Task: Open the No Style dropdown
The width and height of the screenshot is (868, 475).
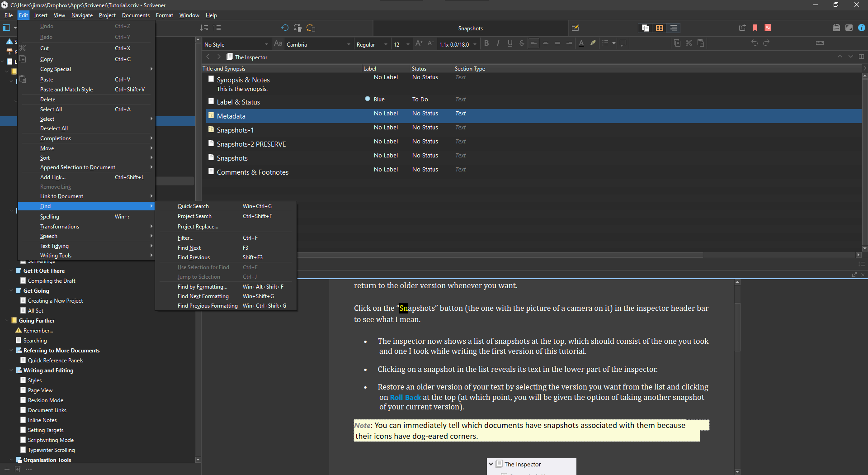Action: click(236, 44)
